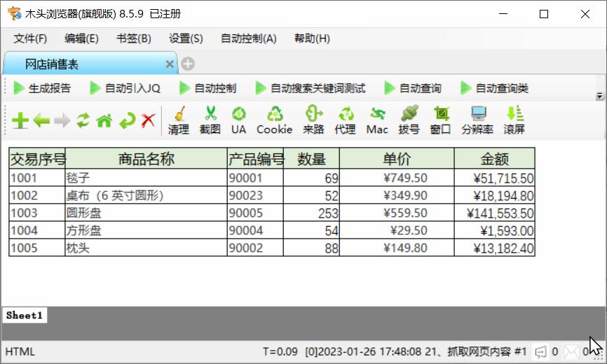Screen dimensions: 607x364
Task: Click the envelope icon in status bar
Action: pyautogui.click(x=571, y=351)
